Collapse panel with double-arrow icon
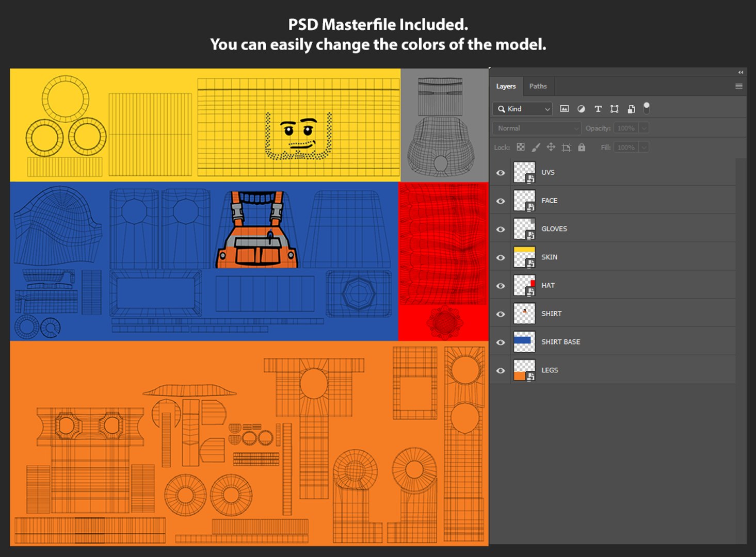The height and width of the screenshot is (557, 756). pyautogui.click(x=741, y=72)
